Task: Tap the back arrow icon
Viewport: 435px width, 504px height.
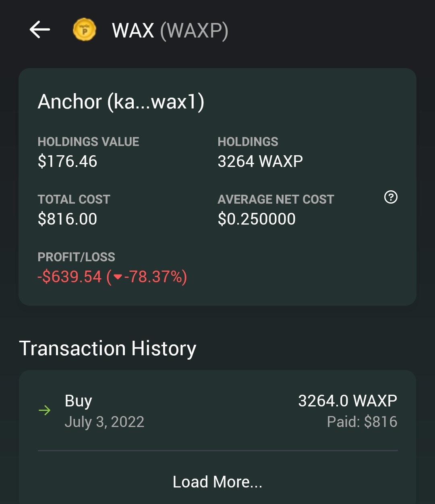Action: click(39, 30)
